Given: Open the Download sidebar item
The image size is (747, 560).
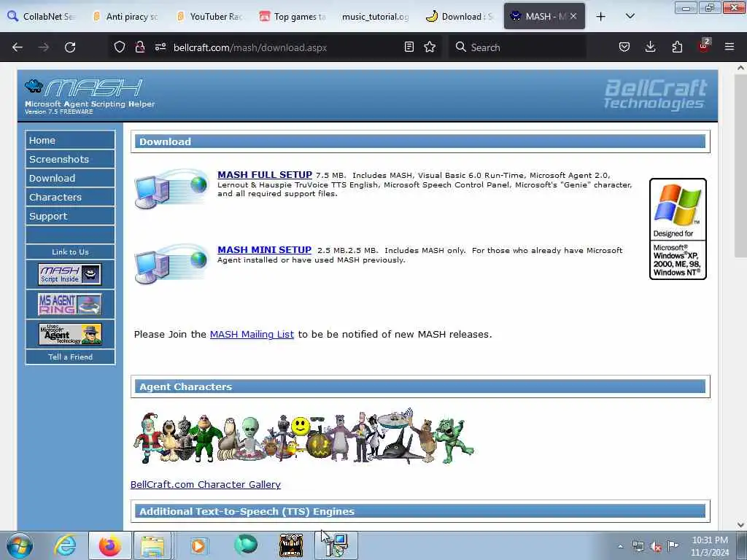Looking at the screenshot, I should point(70,178).
